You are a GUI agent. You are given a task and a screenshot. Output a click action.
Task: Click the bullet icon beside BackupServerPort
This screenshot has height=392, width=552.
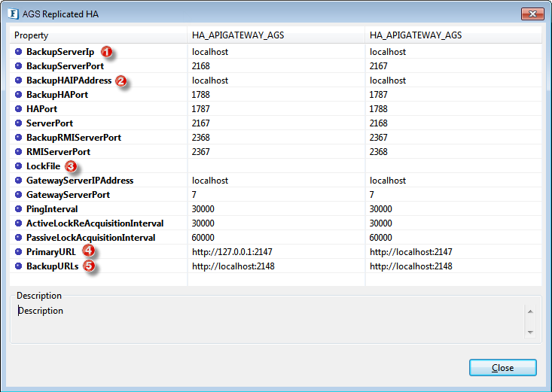(18, 65)
